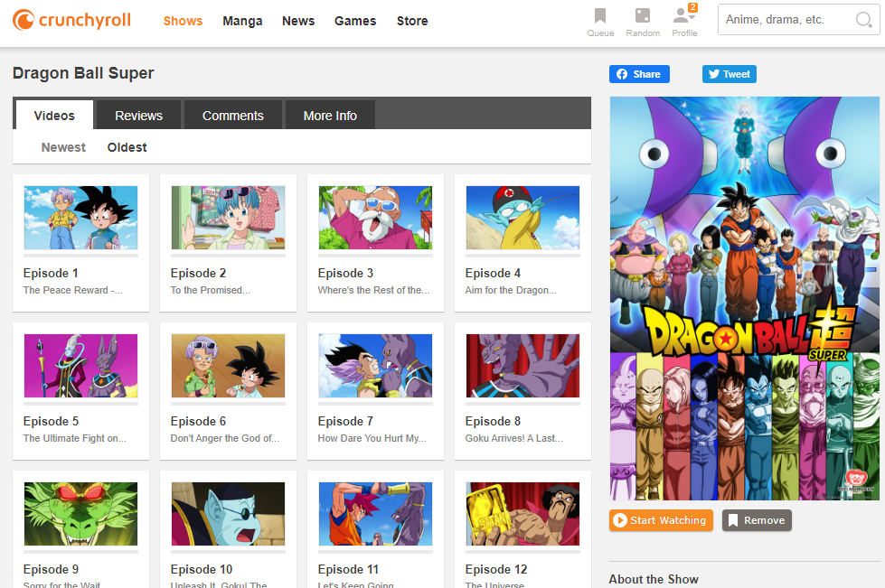Open Episode 10 thumbnail
Screen dimensions: 885x588
[x=228, y=514]
